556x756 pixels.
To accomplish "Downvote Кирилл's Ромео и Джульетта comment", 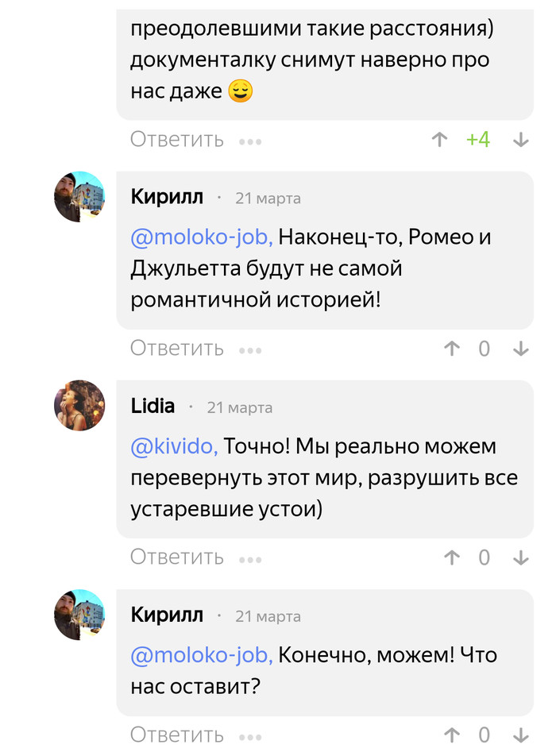I will [x=521, y=349].
